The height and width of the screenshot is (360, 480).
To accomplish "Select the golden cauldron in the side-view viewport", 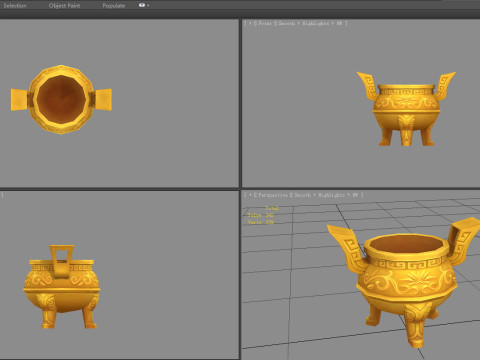I will 61,287.
